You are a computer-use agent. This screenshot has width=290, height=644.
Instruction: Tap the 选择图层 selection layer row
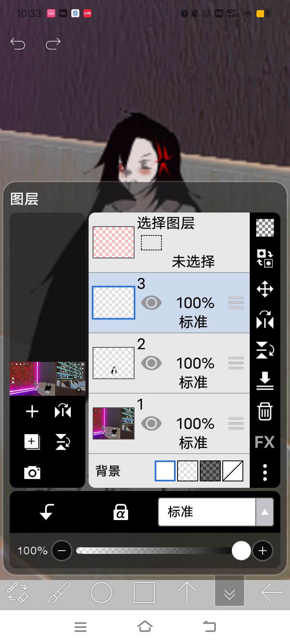tap(169, 242)
